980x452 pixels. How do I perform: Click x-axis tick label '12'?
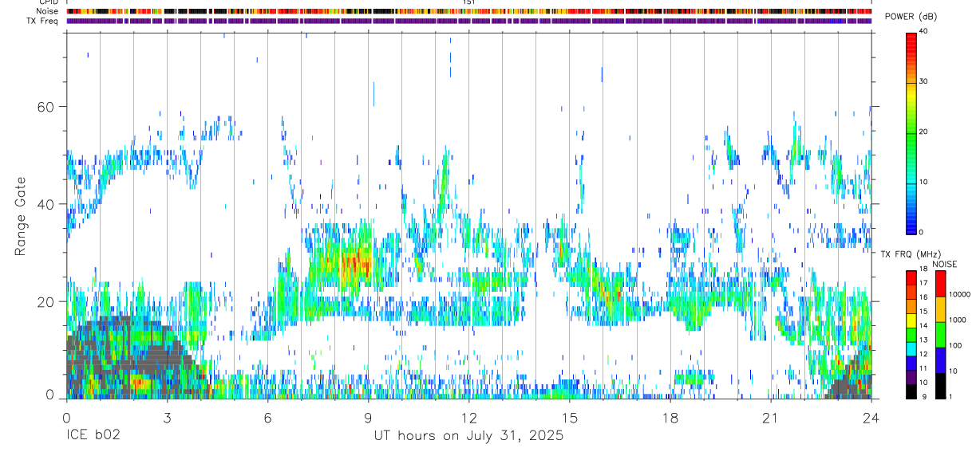(x=469, y=418)
